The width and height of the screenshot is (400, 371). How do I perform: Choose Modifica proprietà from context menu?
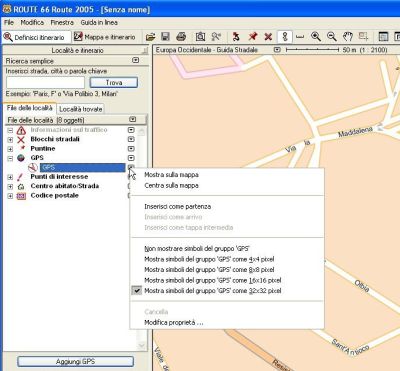174,323
